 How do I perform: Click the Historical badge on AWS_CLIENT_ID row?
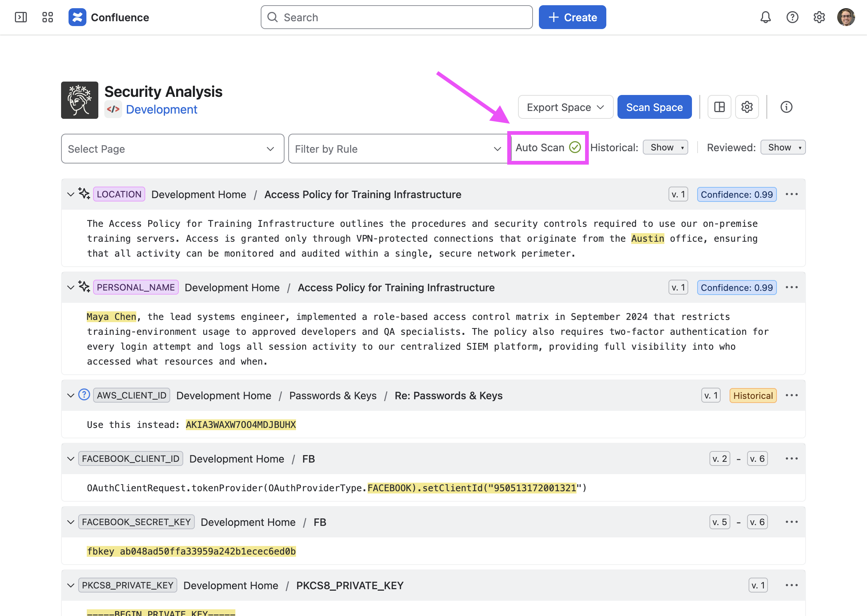pyautogui.click(x=753, y=395)
